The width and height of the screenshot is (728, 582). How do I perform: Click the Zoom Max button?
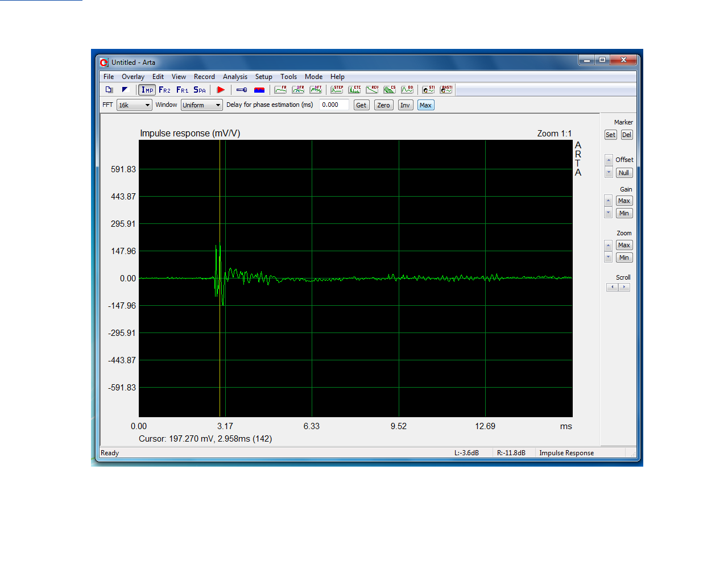point(624,245)
